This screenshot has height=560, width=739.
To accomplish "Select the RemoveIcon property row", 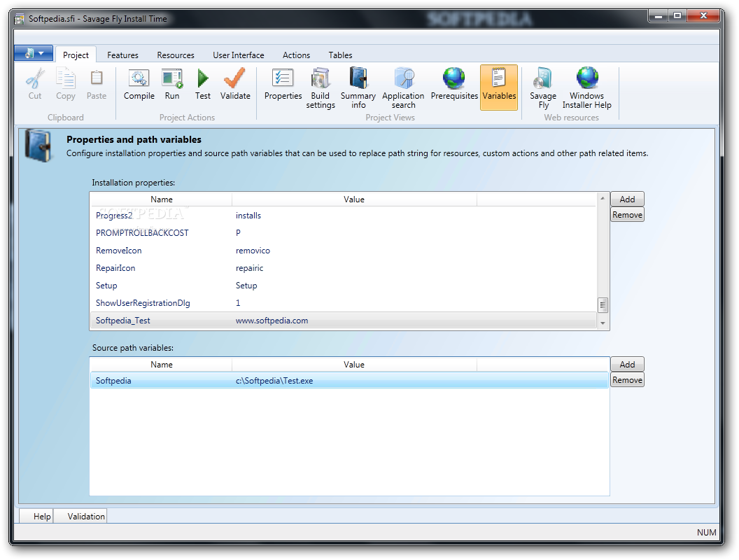I will click(x=343, y=251).
